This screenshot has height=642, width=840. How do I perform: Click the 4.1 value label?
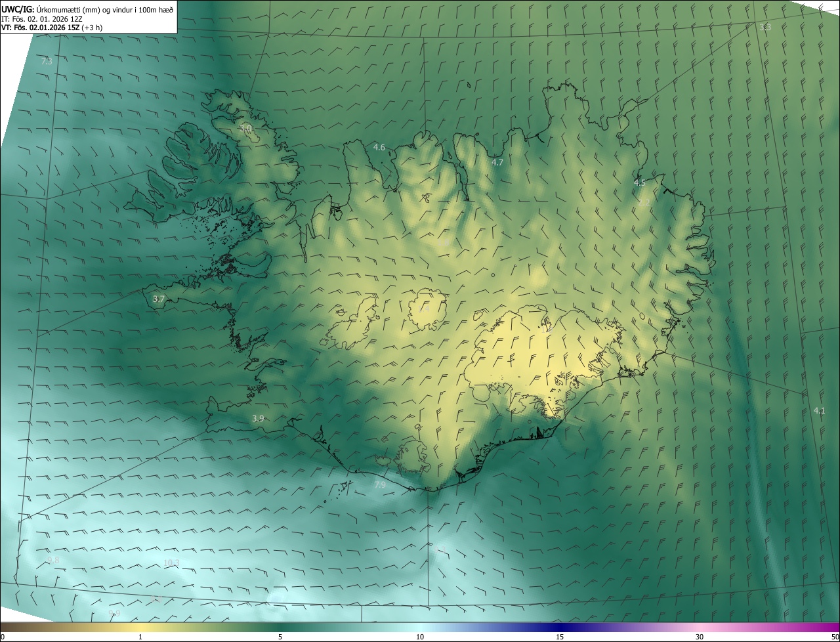click(819, 410)
